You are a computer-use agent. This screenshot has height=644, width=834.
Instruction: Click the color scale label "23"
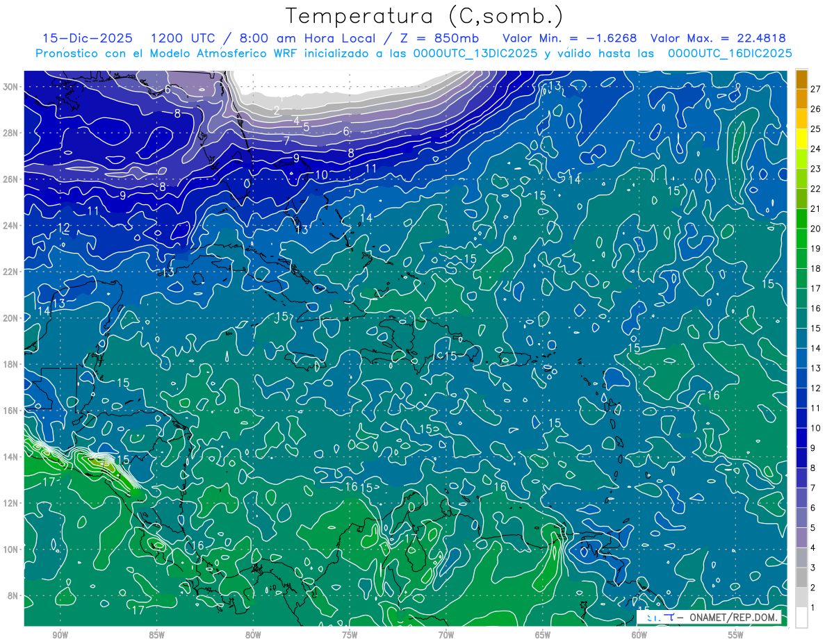[815, 169]
